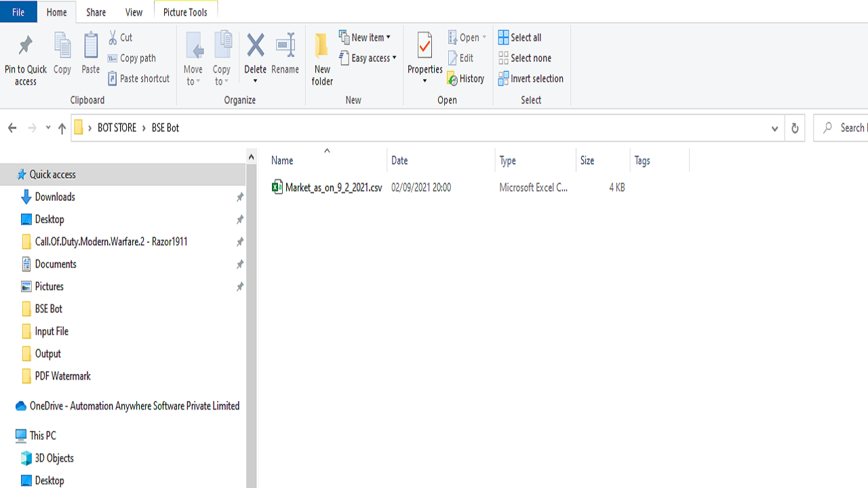This screenshot has height=488, width=868.
Task: Open the File tab
Action: [x=18, y=12]
